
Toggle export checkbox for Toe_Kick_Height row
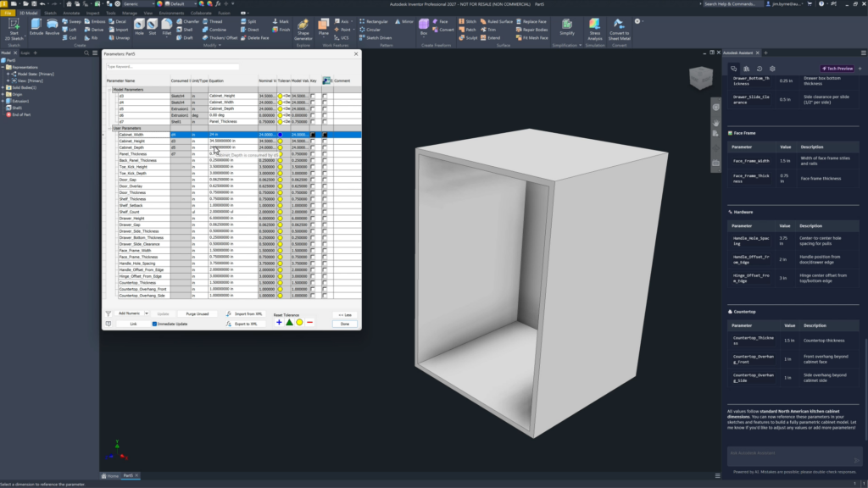325,167
